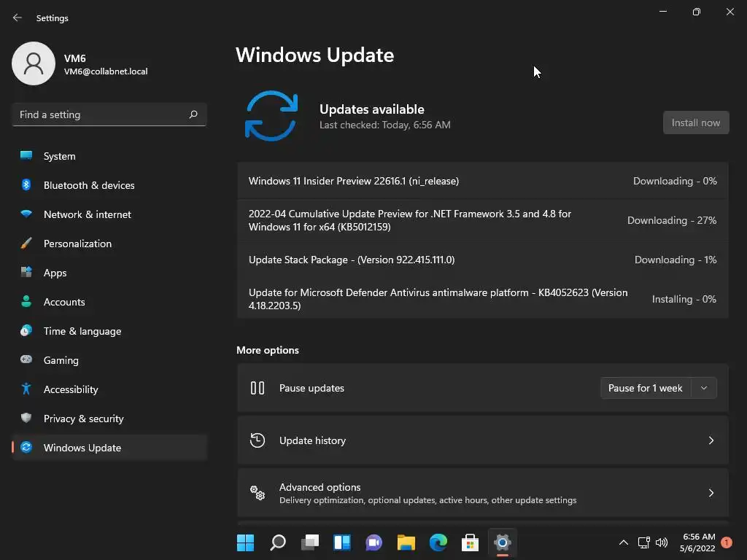The height and width of the screenshot is (560, 747).
Task: Click the Gaming controller icon
Action: (x=26, y=359)
